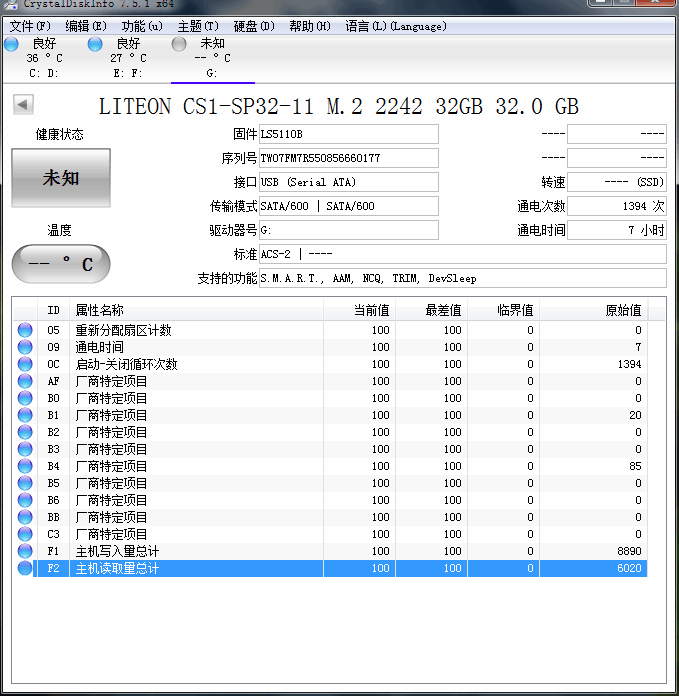Click status icon for attribute C3
The width and height of the screenshot is (679, 696).
point(25,534)
